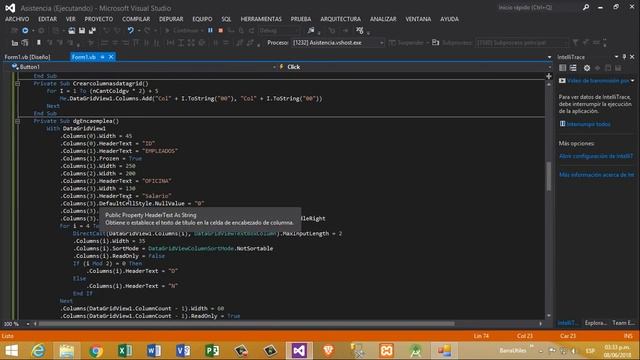Open Excel from the taskbar
This screenshot has height=360, width=640.
tap(125, 351)
